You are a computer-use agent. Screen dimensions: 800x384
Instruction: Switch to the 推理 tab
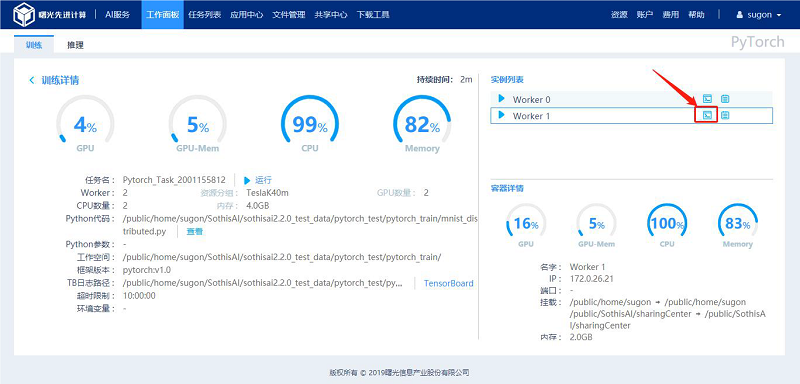coord(76,45)
